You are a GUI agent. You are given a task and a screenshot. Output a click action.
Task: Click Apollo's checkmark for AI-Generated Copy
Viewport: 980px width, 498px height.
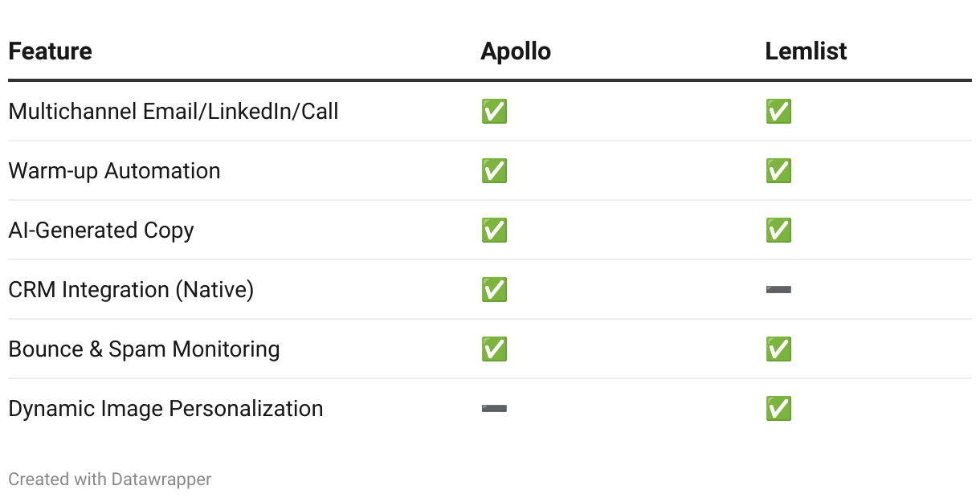[494, 230]
